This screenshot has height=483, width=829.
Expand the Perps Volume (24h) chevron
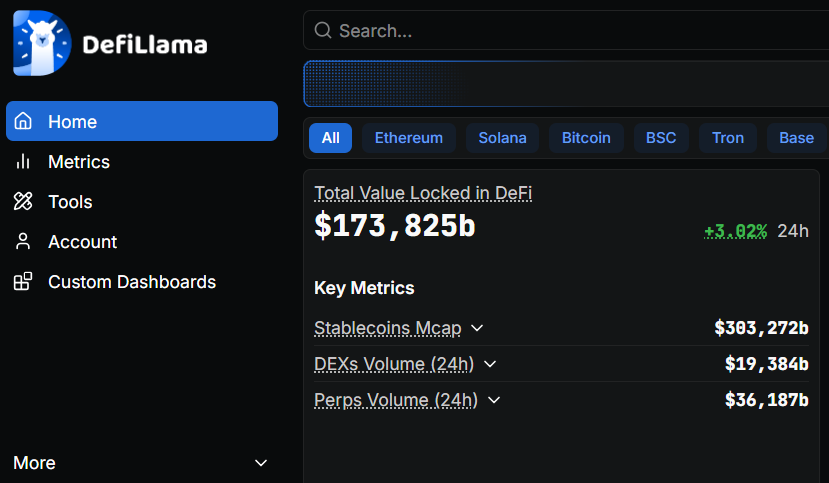click(x=493, y=400)
